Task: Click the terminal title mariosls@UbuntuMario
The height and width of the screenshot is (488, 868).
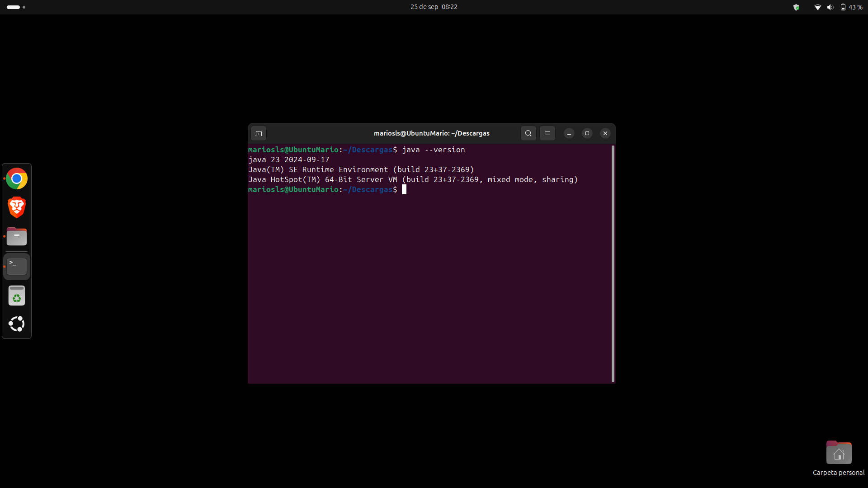Action: click(431, 133)
